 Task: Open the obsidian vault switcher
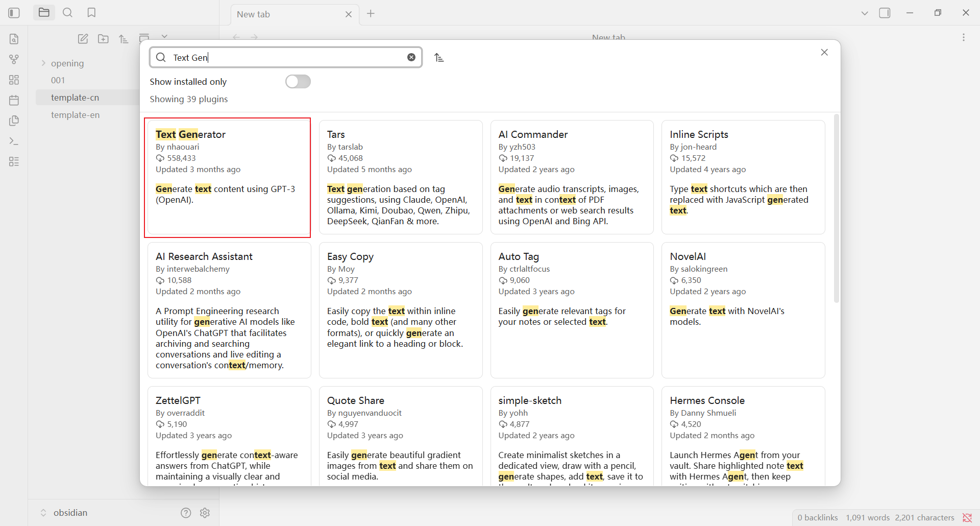[64, 513]
